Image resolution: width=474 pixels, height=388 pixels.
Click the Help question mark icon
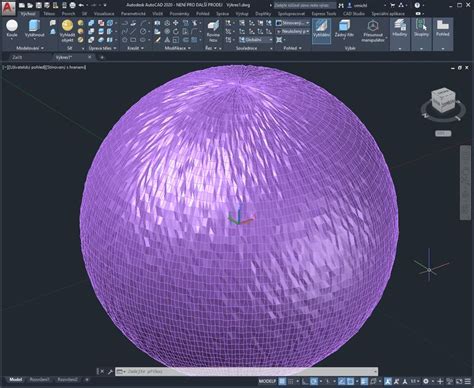[x=417, y=5]
